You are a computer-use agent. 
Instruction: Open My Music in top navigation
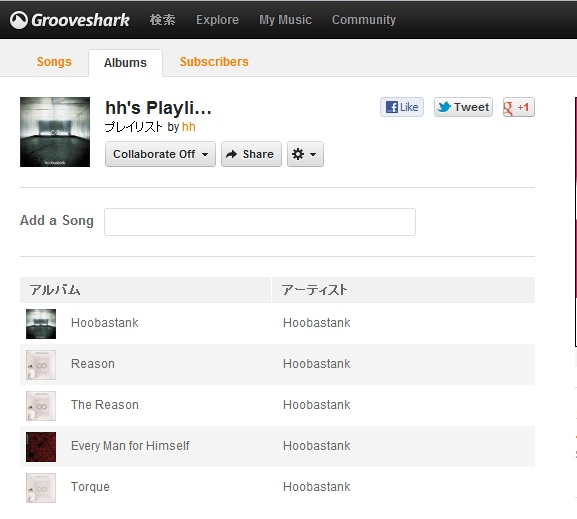pos(285,20)
